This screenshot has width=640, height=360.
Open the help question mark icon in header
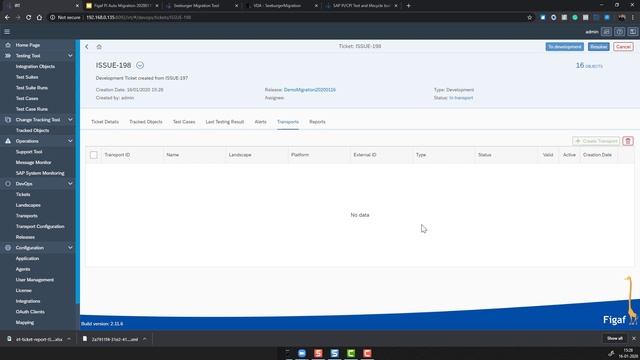click(619, 31)
